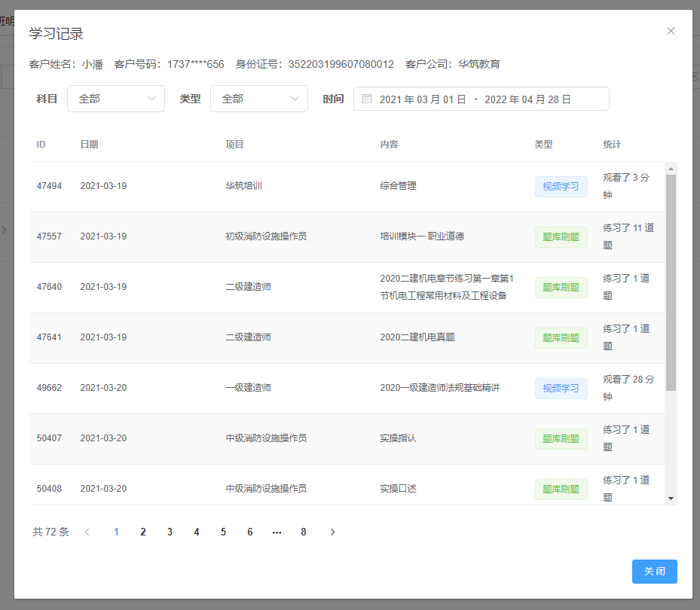The image size is (700, 610).
Task: Click start date 2021年03月01日 field
Action: pos(422,99)
